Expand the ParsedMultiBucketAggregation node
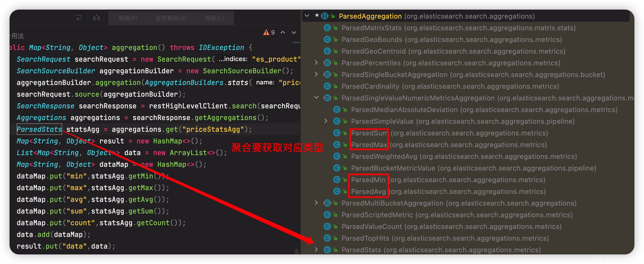Viewport: 644px width, 264px height. pyautogui.click(x=316, y=203)
